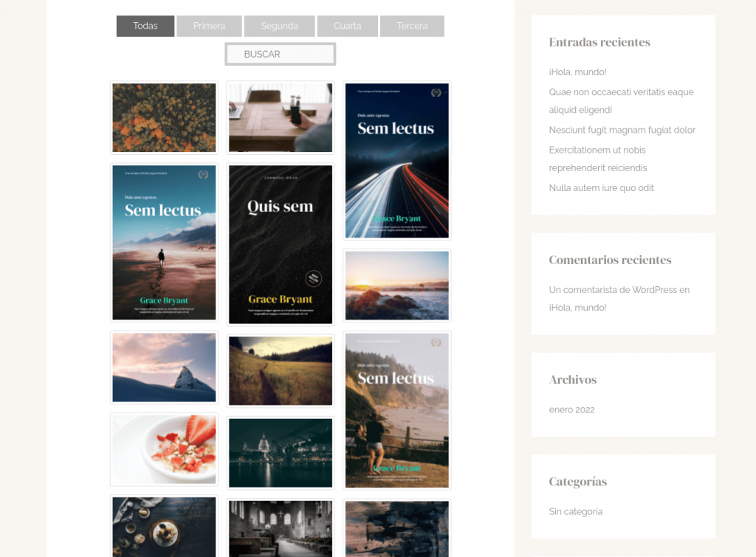Viewport: 756px width, 557px height.
Task: Open the sunset rocky shore thumbnail
Action: tap(396, 286)
